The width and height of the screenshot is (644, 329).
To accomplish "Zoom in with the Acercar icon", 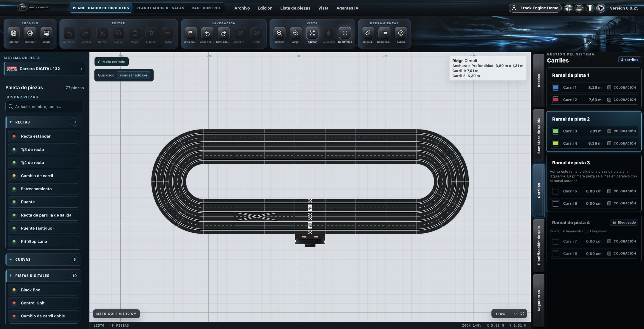I will 279,33.
